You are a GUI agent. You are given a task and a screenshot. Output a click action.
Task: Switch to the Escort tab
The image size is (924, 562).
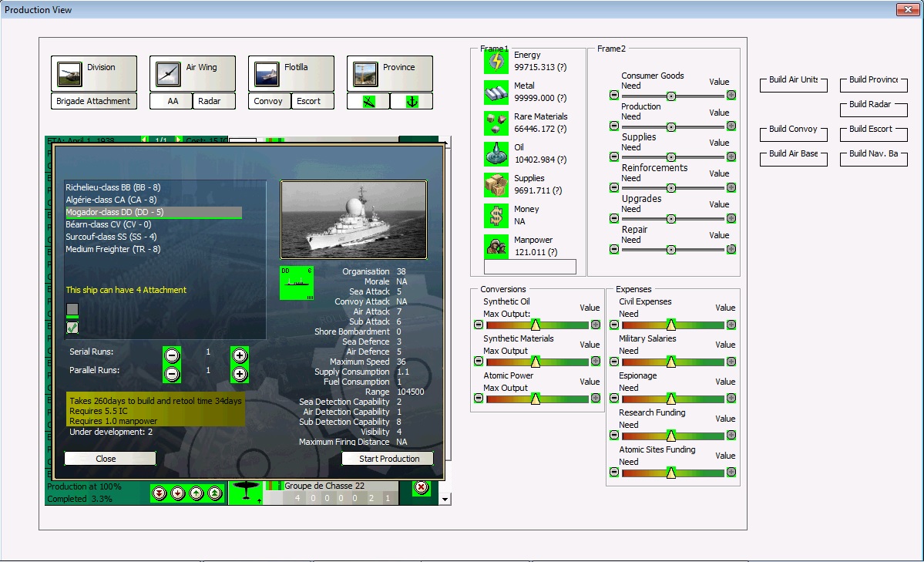click(x=313, y=100)
